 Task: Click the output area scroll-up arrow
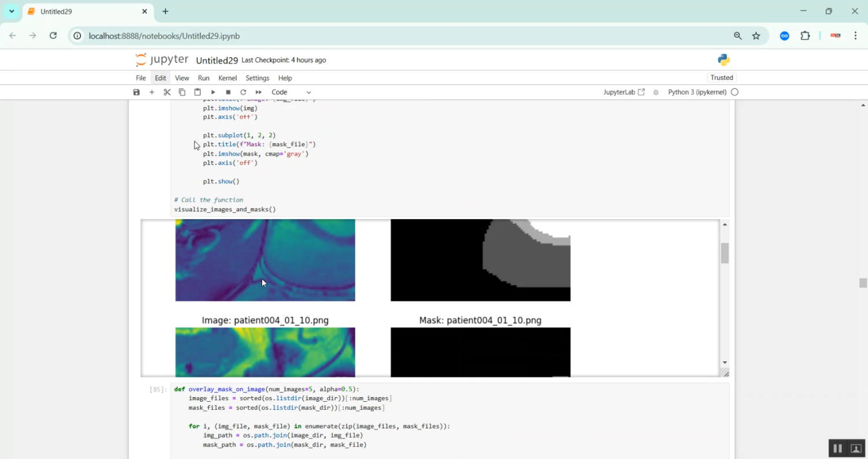(724, 224)
